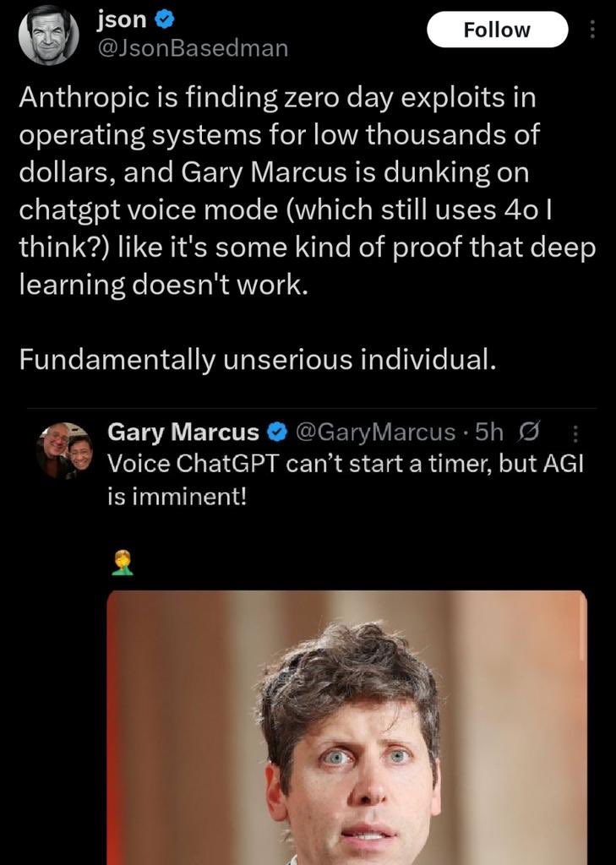Click the slashed-circle icon beside 5h
Screen dimensions: 616x865
point(525,432)
